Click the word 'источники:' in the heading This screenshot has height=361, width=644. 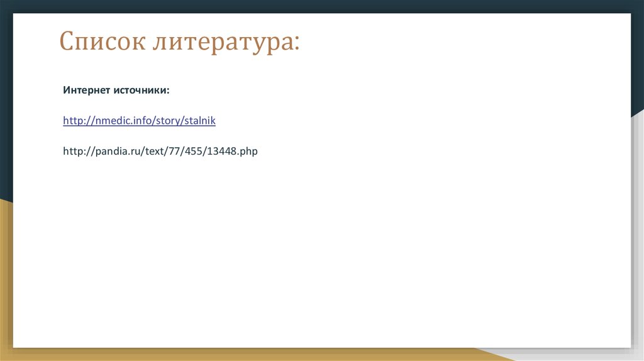click(x=142, y=90)
